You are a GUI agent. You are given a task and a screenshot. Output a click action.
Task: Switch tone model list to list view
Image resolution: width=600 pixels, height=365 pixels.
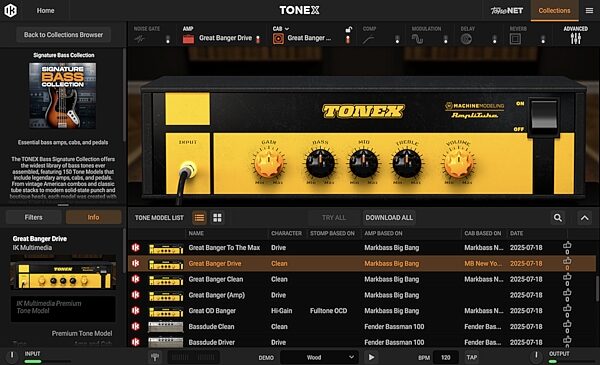click(x=199, y=218)
